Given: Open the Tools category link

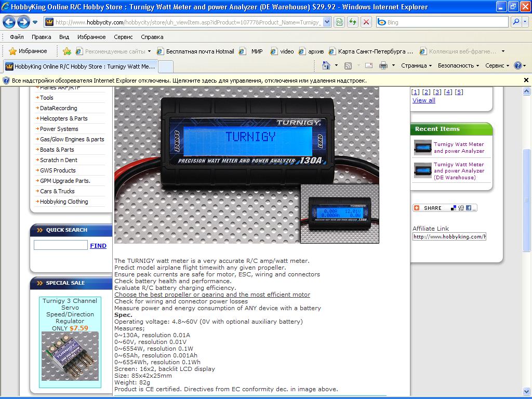Looking at the screenshot, I should coord(46,98).
